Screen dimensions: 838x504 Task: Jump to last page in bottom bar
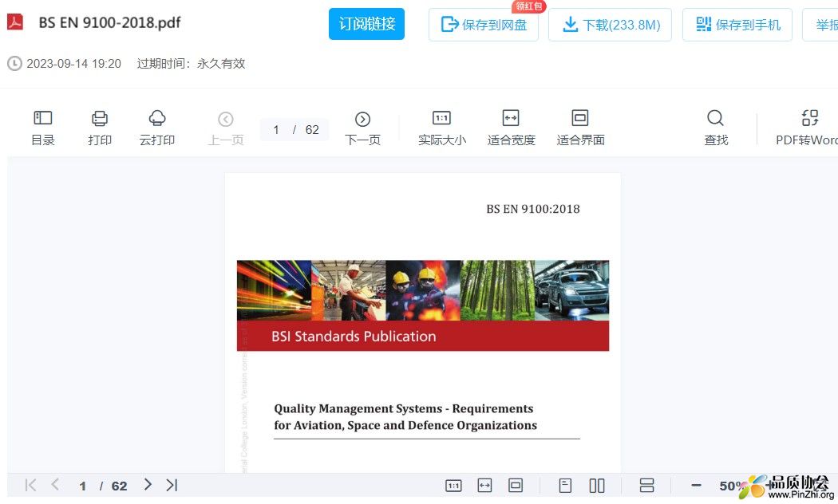pyautogui.click(x=172, y=485)
